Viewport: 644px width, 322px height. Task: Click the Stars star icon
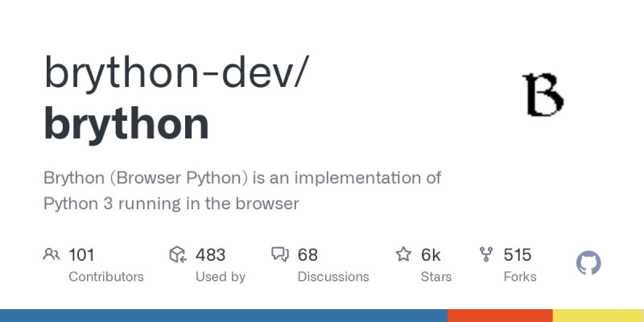coord(403,255)
